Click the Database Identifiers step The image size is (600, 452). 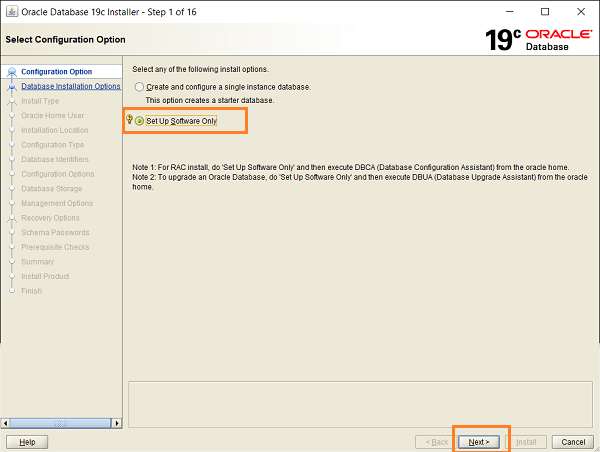tap(55, 159)
